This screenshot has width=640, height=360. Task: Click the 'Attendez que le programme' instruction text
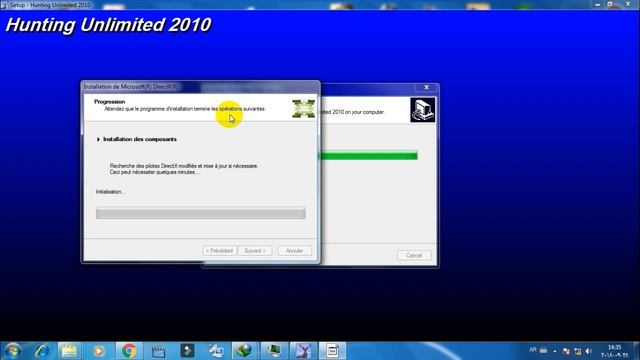[x=185, y=109]
